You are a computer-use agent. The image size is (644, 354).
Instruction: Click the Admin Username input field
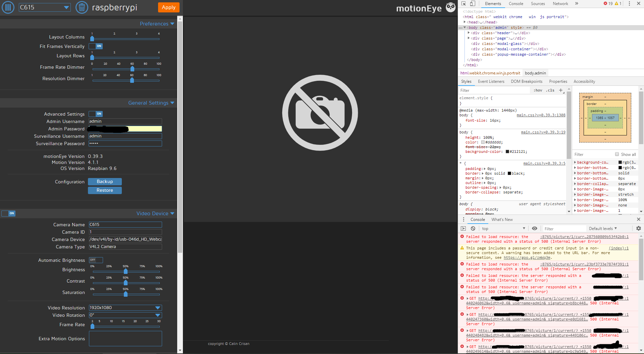[x=125, y=121]
